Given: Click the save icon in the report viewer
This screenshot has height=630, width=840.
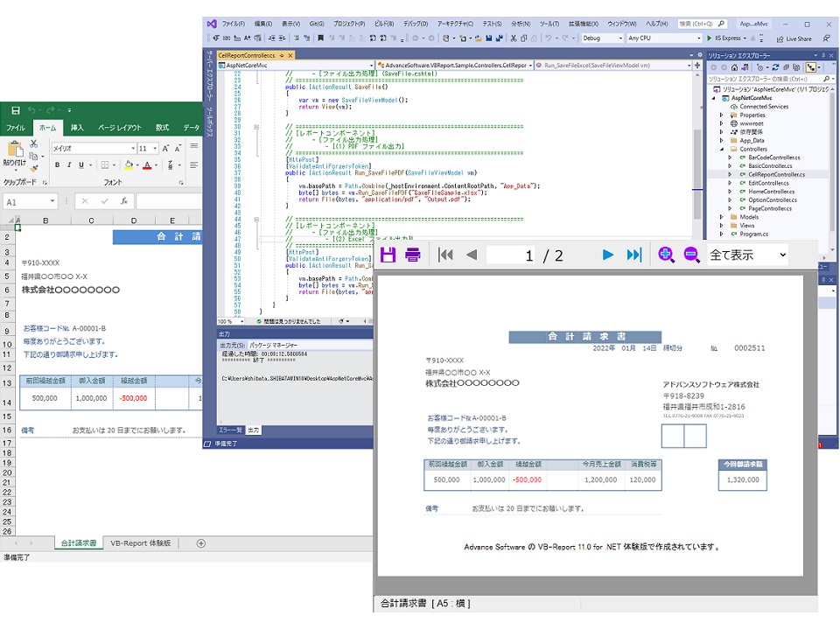Looking at the screenshot, I should pyautogui.click(x=388, y=255).
